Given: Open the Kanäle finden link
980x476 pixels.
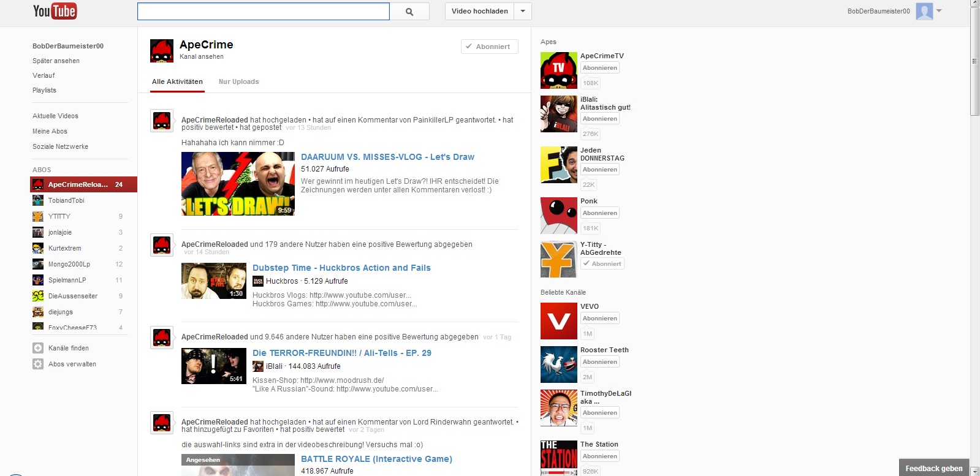Looking at the screenshot, I should click(x=69, y=348).
